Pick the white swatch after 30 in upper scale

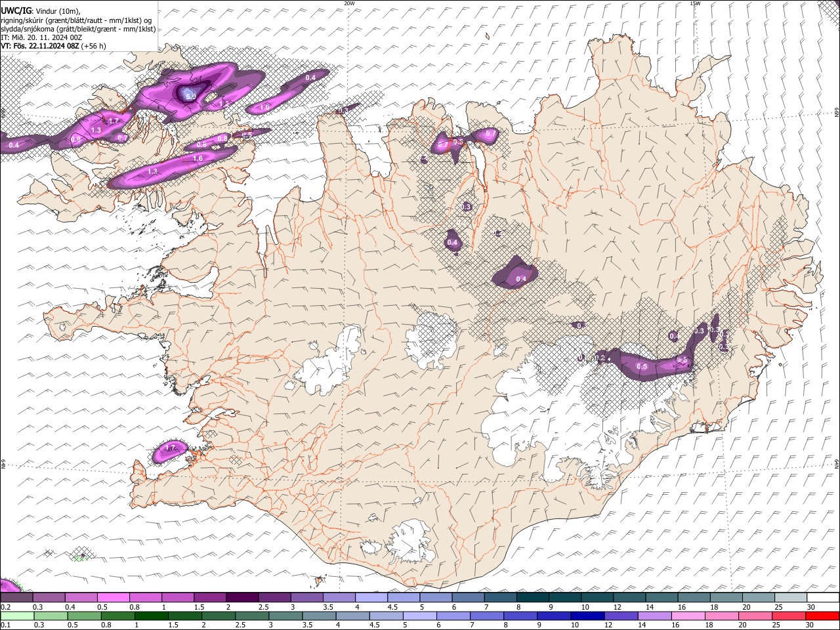tap(824, 597)
